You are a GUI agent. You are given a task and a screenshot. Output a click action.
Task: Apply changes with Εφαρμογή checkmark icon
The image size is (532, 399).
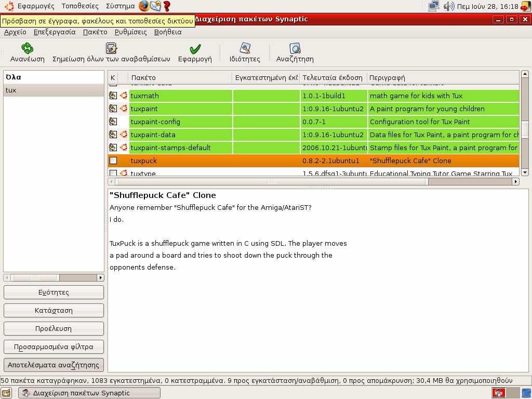coord(195,49)
